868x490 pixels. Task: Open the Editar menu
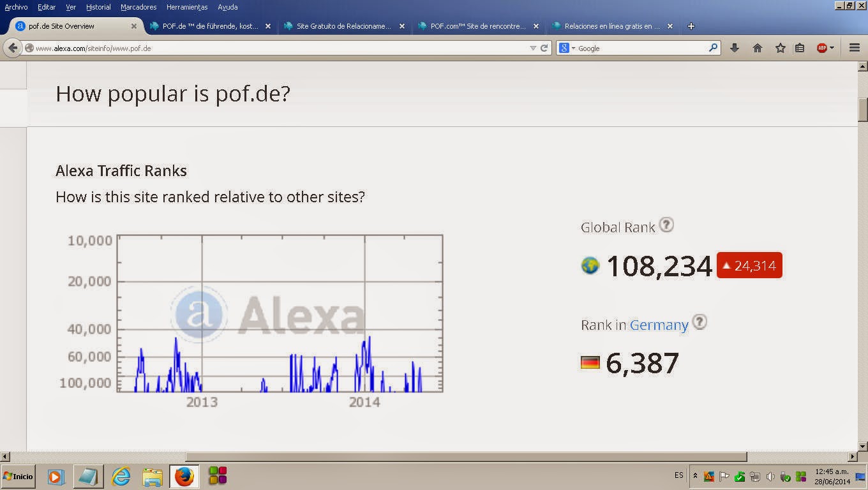pyautogui.click(x=47, y=7)
